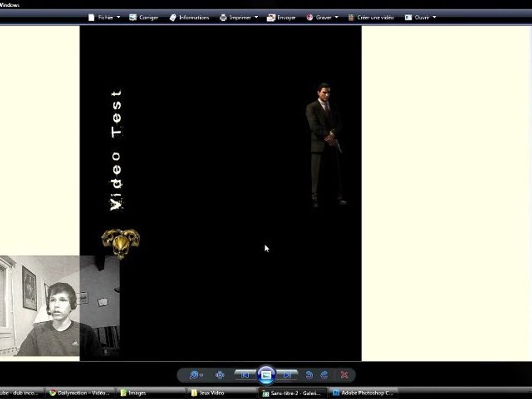
Task: Click the displayed Video Test image
Action: click(x=221, y=193)
